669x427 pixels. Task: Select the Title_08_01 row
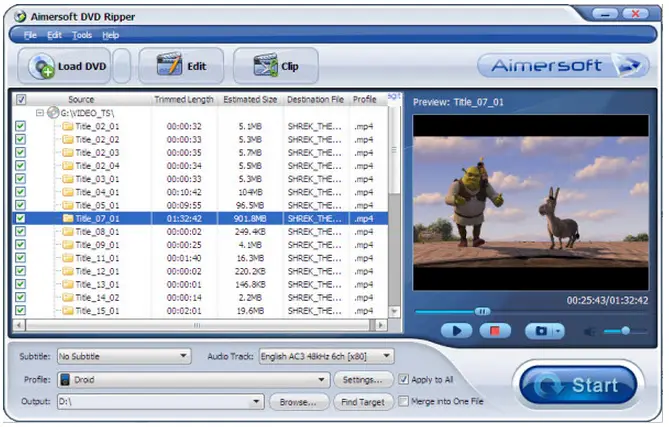click(x=201, y=232)
